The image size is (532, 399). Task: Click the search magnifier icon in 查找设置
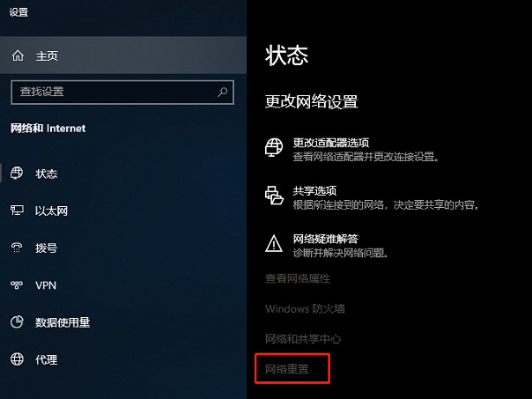click(223, 92)
